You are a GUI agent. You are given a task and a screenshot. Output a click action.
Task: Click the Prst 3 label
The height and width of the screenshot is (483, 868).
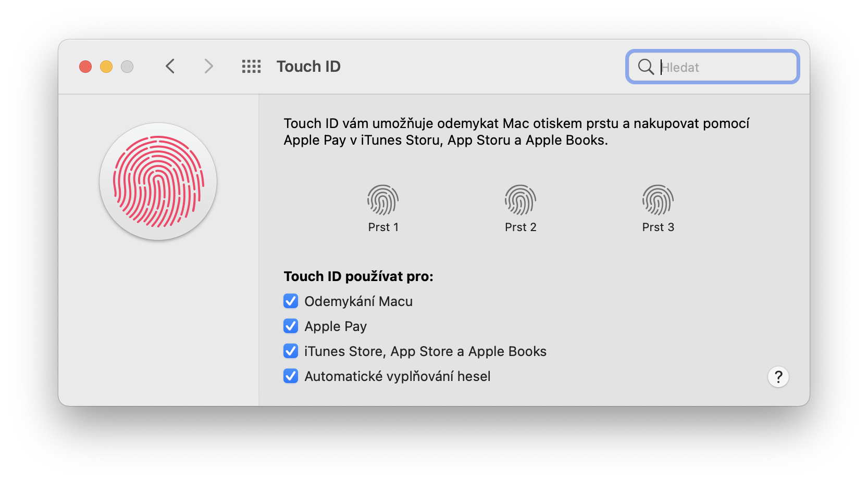[658, 227]
